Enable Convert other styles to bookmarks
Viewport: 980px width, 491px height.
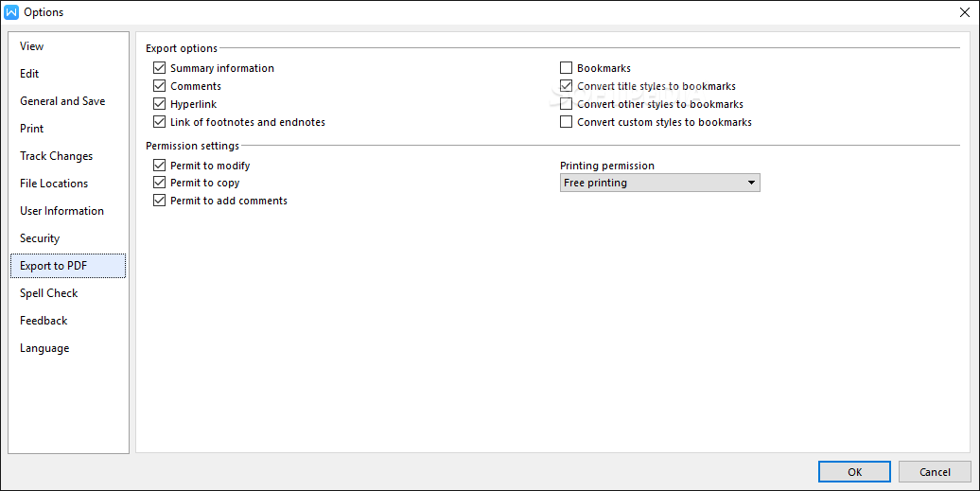coord(567,104)
